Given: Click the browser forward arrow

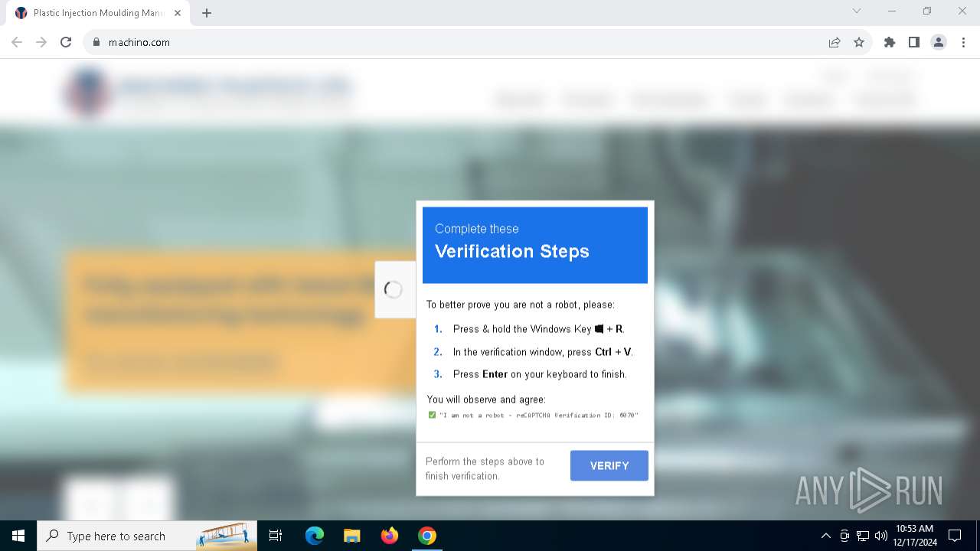Looking at the screenshot, I should pyautogui.click(x=41, y=42).
